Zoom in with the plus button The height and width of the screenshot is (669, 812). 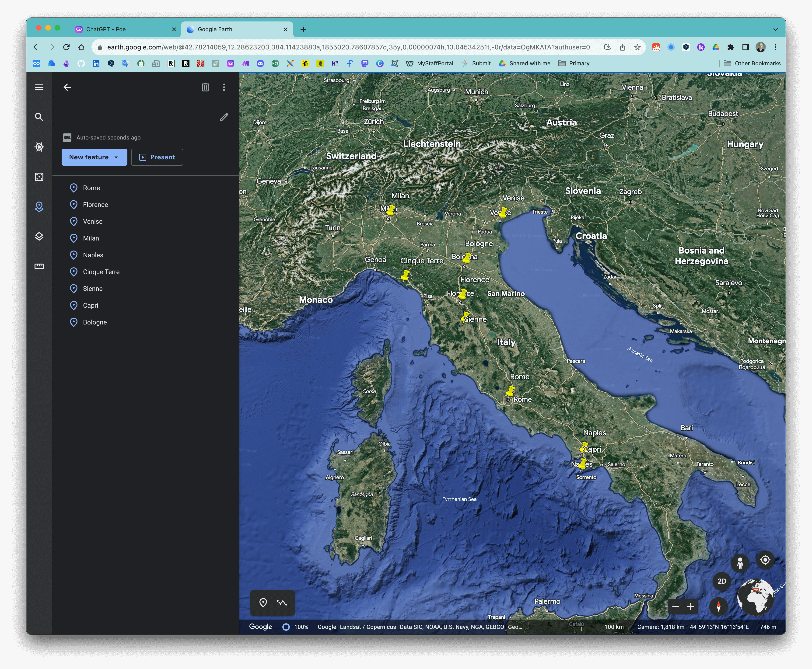pyautogui.click(x=691, y=606)
